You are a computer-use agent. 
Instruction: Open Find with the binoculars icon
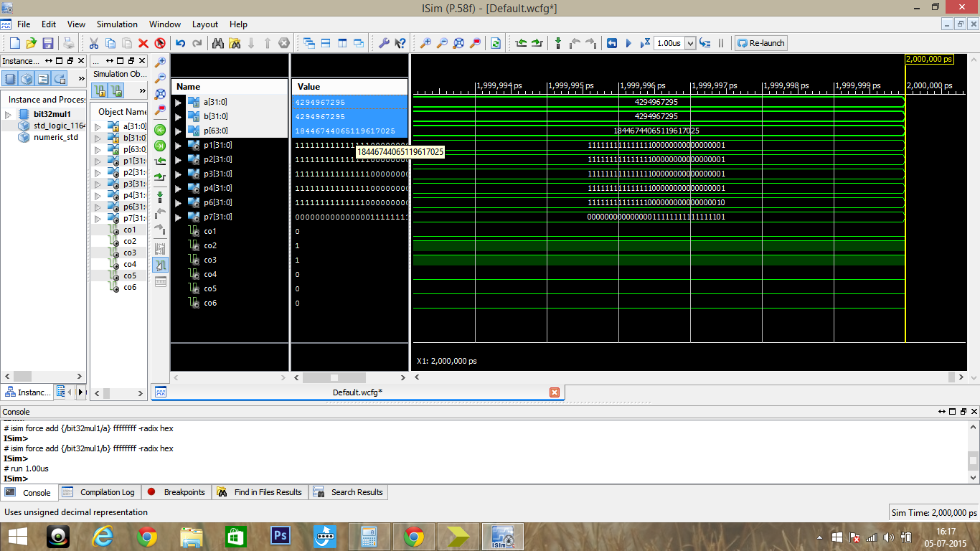click(x=217, y=43)
